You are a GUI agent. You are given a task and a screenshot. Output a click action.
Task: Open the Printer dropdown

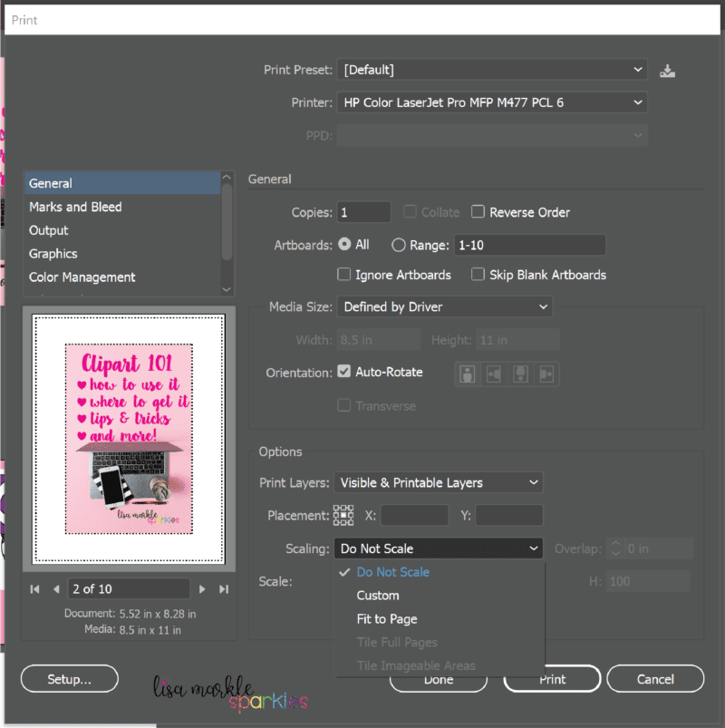[492, 102]
